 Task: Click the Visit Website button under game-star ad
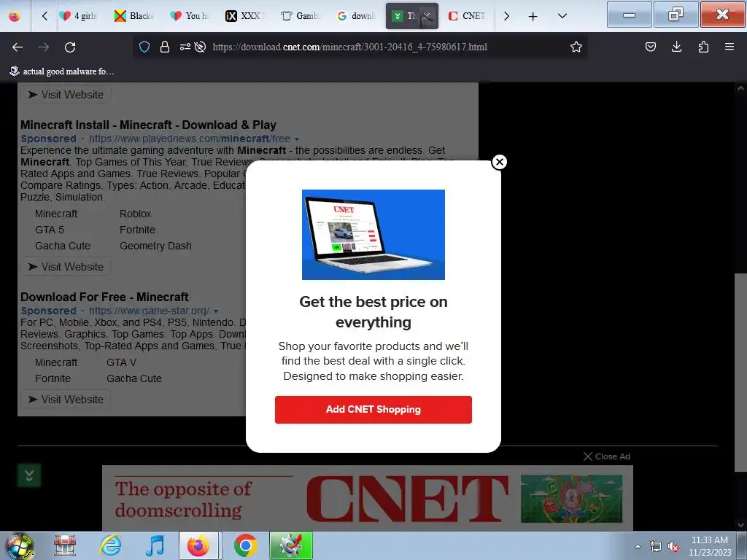(66, 400)
